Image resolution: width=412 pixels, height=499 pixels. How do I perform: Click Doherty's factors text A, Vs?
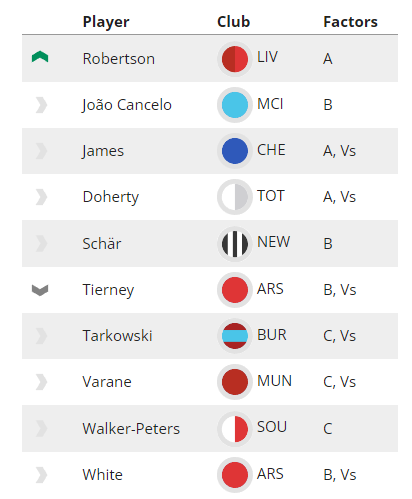(x=339, y=197)
